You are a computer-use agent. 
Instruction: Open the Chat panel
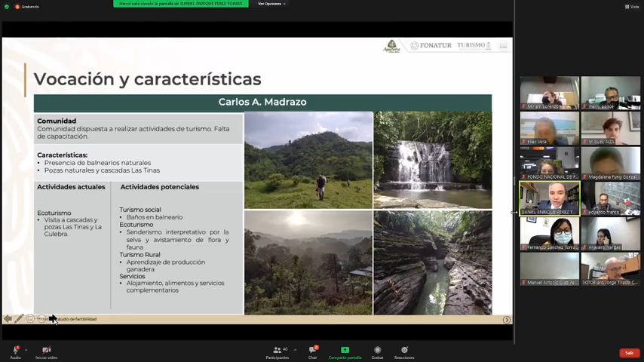tap(313, 352)
